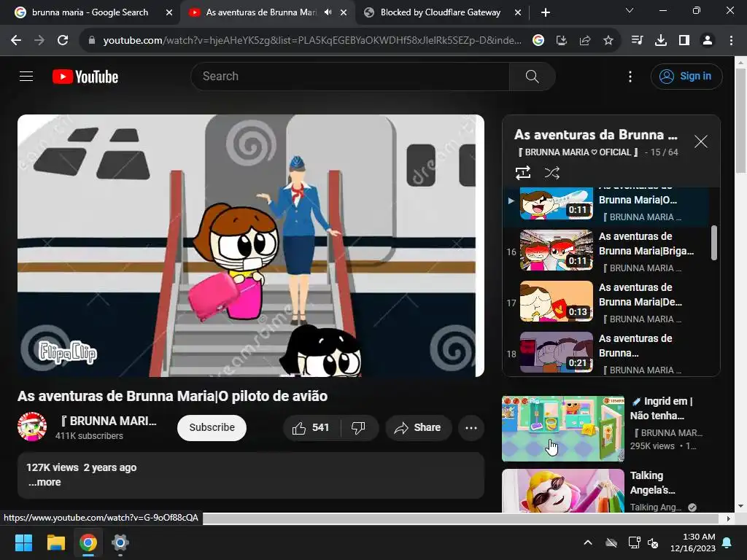Open the channel avatar

(32, 427)
